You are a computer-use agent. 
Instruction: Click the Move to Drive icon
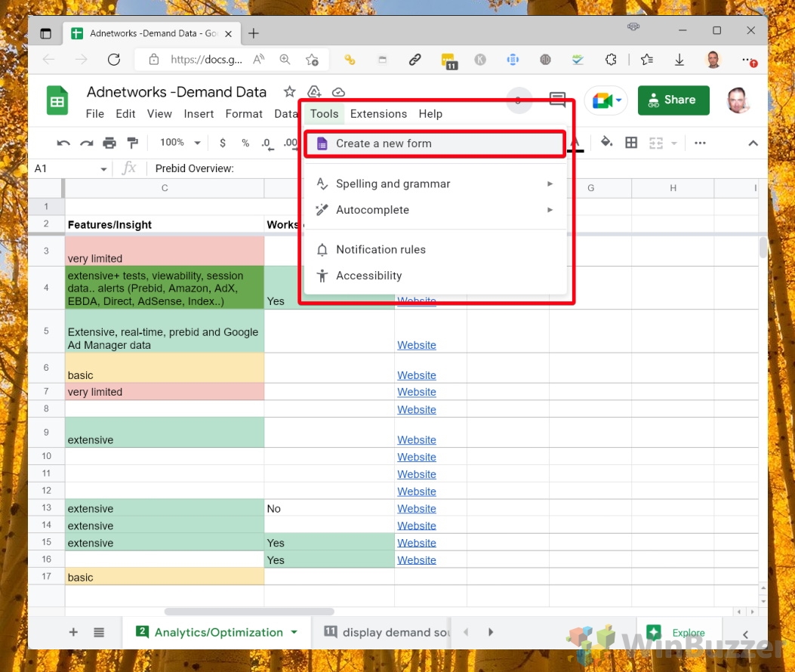[x=314, y=92]
